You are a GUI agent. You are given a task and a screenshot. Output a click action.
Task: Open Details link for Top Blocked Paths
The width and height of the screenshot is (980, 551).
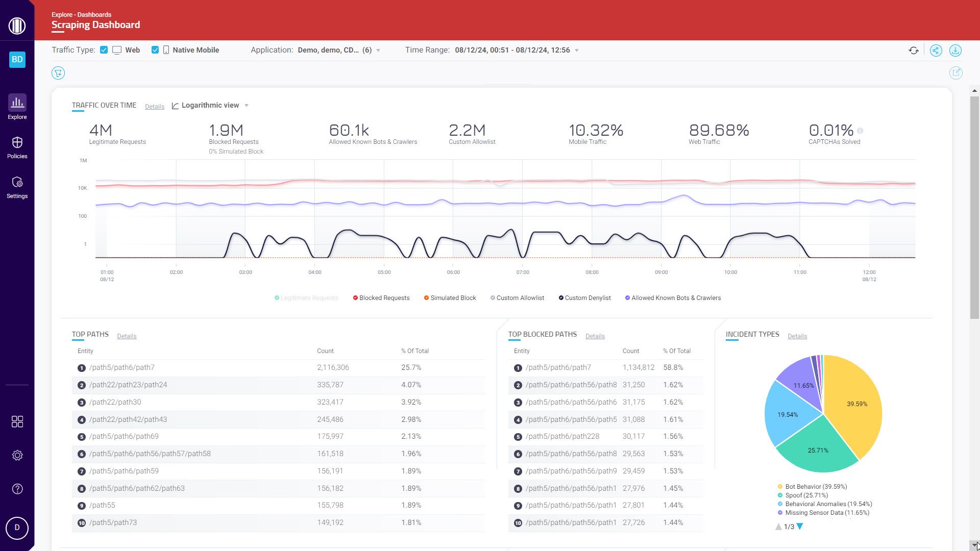coord(595,336)
